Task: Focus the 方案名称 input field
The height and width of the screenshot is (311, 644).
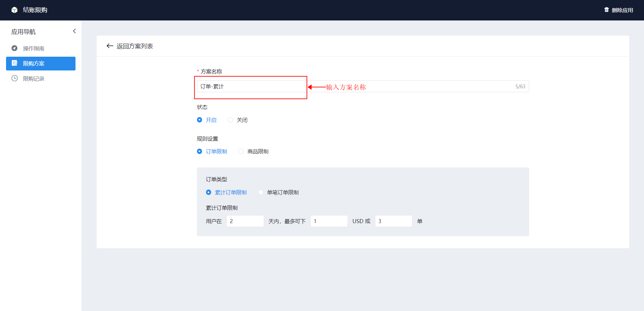Action: pos(363,86)
